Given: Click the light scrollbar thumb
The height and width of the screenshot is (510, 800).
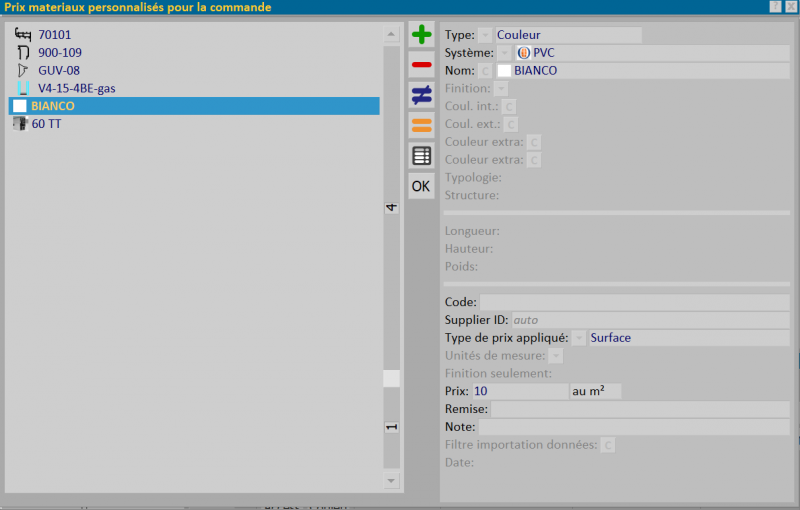Looking at the screenshot, I should point(391,378).
